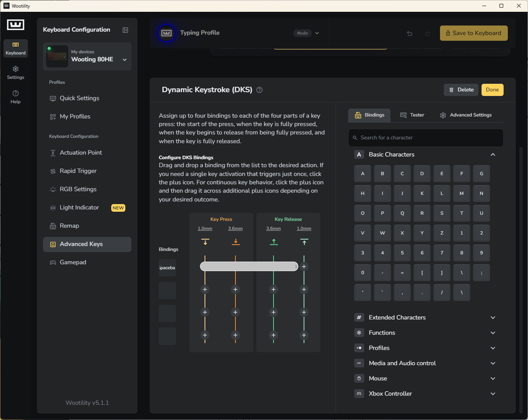The width and height of the screenshot is (528, 420).
Task: Switch to the Tester tab
Action: click(412, 115)
